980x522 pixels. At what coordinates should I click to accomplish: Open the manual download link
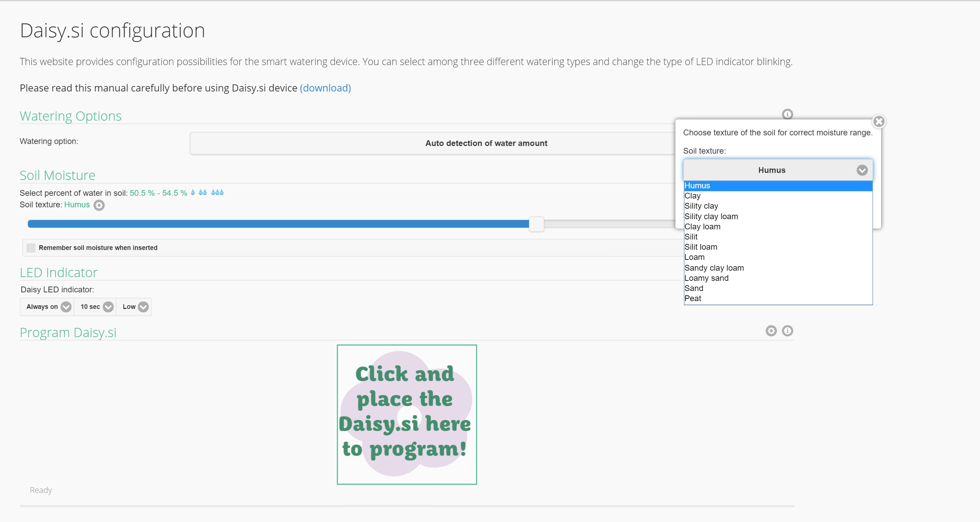pos(325,88)
